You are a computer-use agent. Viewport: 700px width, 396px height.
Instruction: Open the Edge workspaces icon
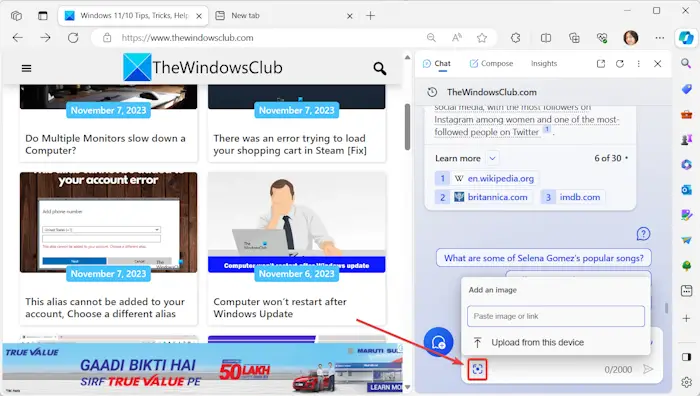tap(17, 16)
